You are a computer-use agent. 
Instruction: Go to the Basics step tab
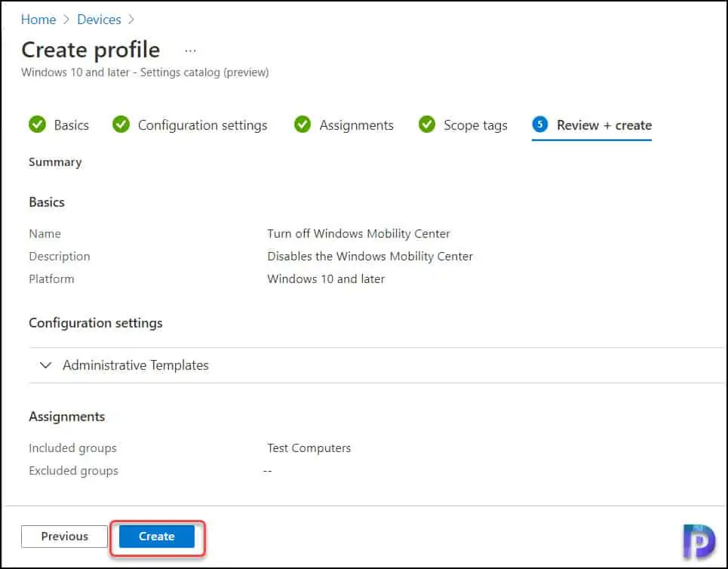59,125
